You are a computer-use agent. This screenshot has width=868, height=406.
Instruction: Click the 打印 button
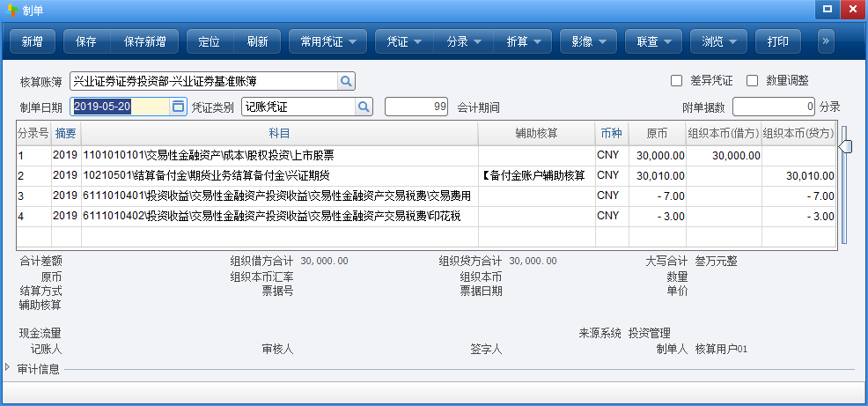[x=777, y=41]
